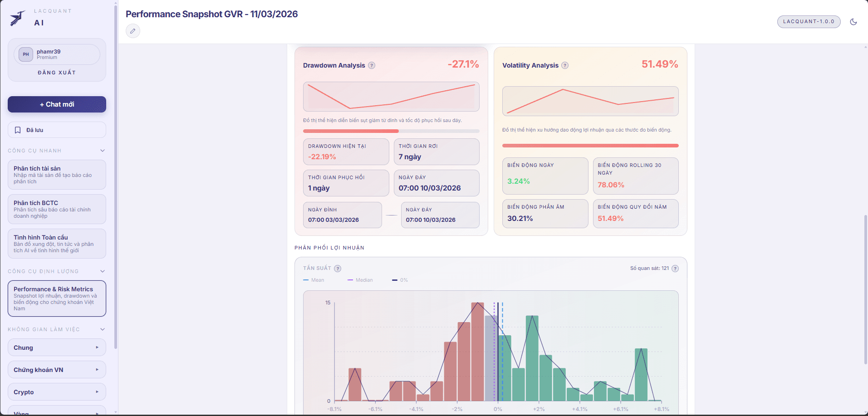Click the LacQuant AI bird logo
868x416 pixels.
pyautogui.click(x=17, y=18)
